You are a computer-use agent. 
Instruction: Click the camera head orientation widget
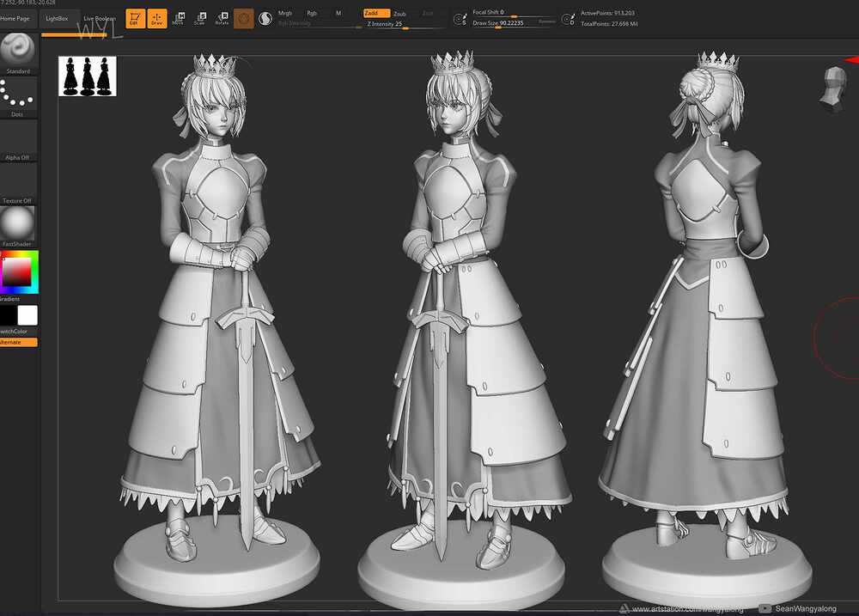tap(833, 88)
